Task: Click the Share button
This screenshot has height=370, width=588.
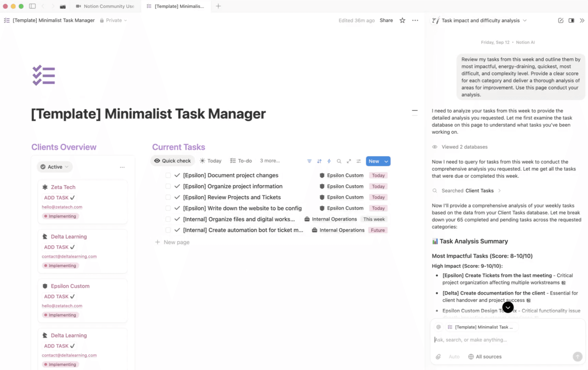Action: click(x=386, y=20)
